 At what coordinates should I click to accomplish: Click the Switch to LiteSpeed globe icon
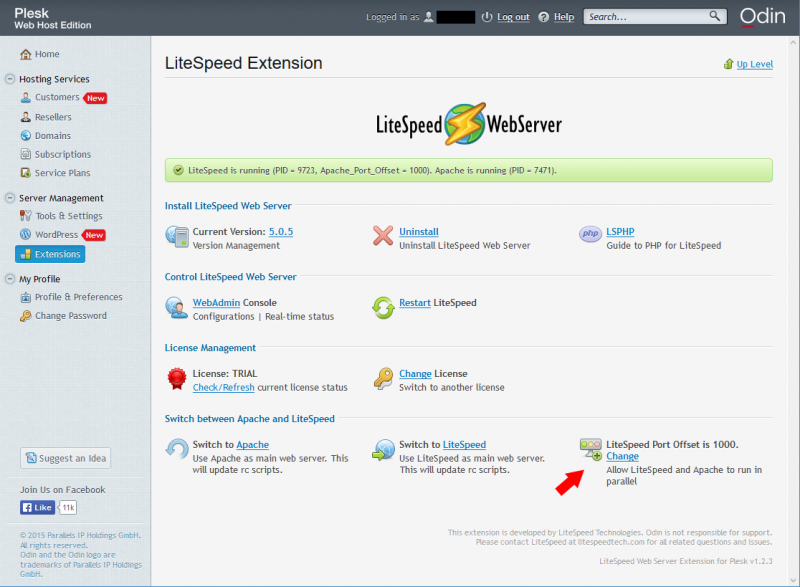coord(384,450)
